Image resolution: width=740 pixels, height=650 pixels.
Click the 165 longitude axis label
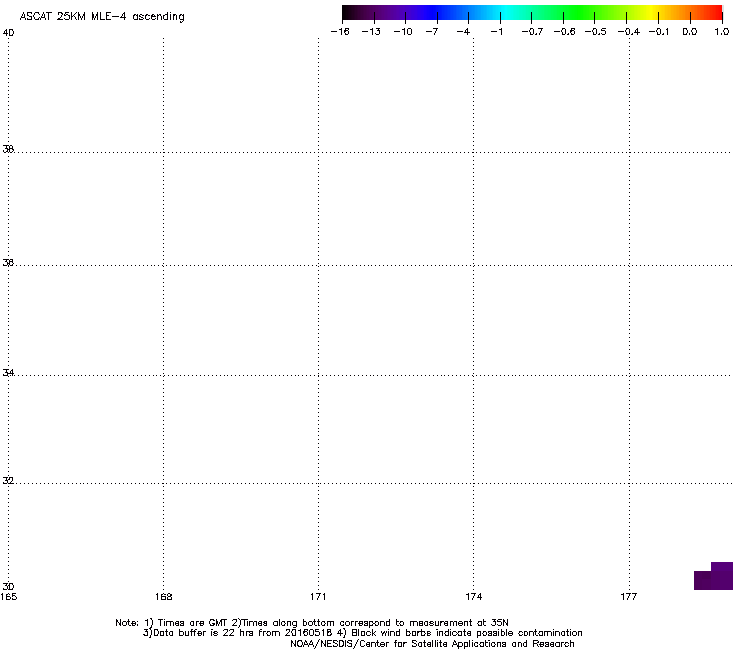(x=8, y=597)
